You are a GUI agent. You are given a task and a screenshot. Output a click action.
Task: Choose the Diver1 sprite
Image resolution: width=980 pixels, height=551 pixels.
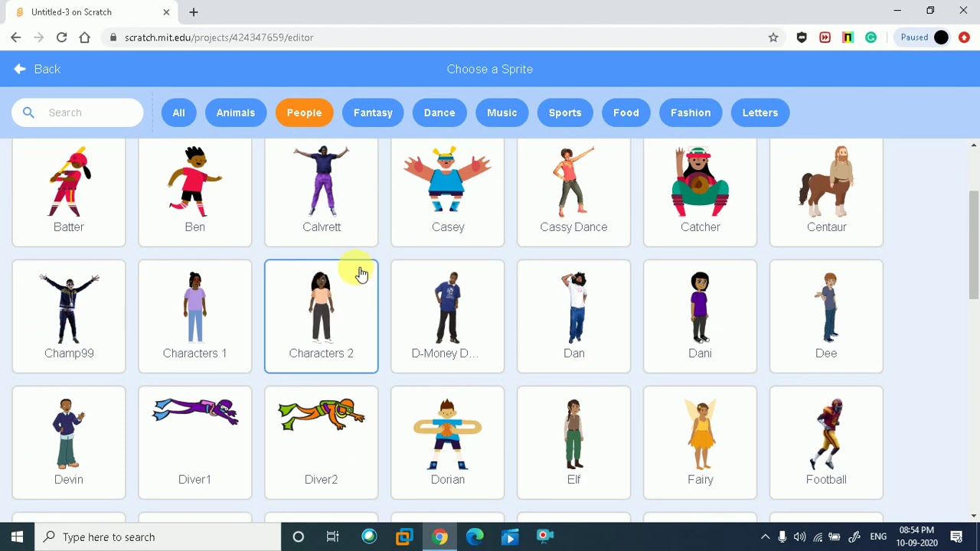coord(194,442)
